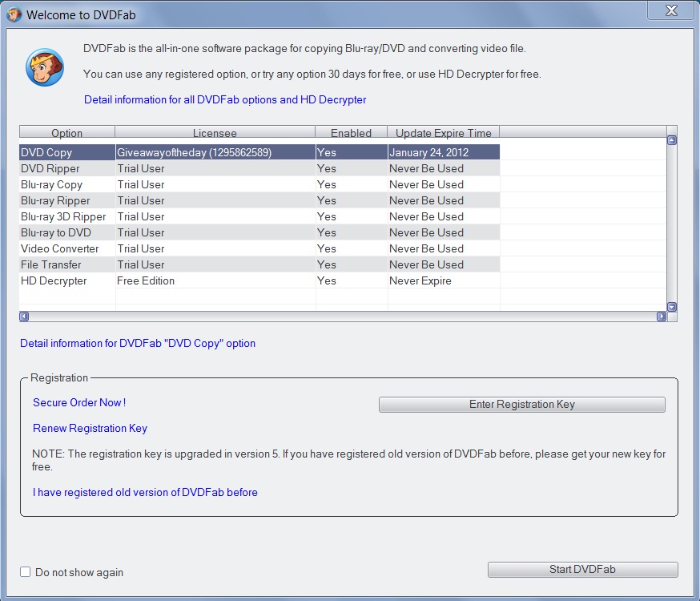700x601 pixels.
Task: Open the Renew Registration Key link
Action: coord(90,428)
